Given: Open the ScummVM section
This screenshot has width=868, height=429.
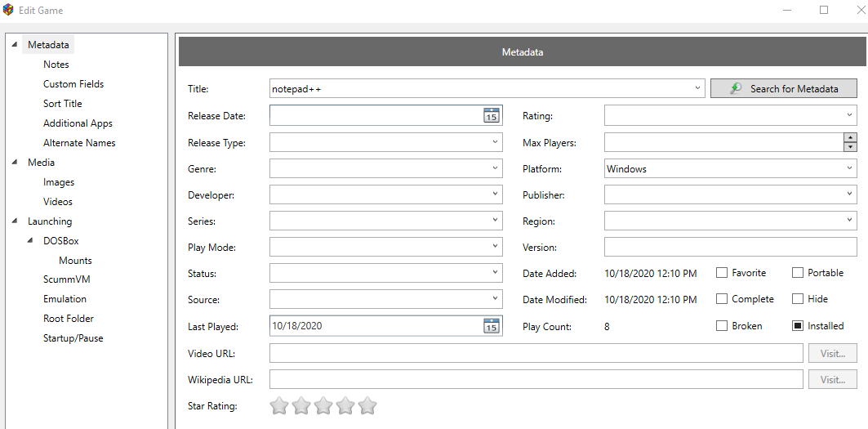Looking at the screenshot, I should (66, 279).
